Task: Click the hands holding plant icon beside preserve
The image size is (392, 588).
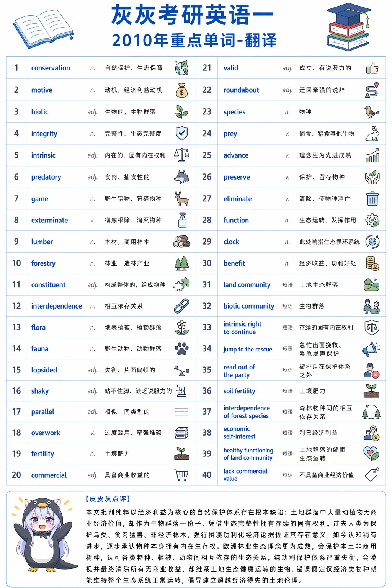Action: pyautogui.click(x=372, y=177)
